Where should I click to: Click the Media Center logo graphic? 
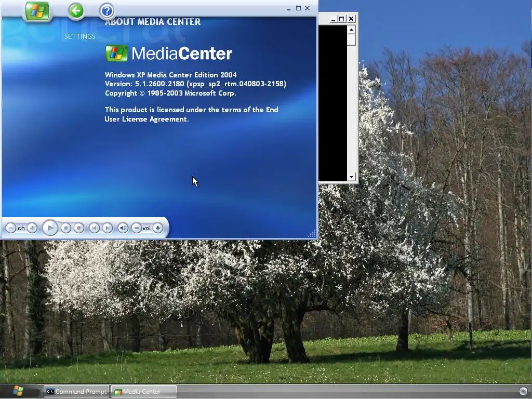pos(169,54)
